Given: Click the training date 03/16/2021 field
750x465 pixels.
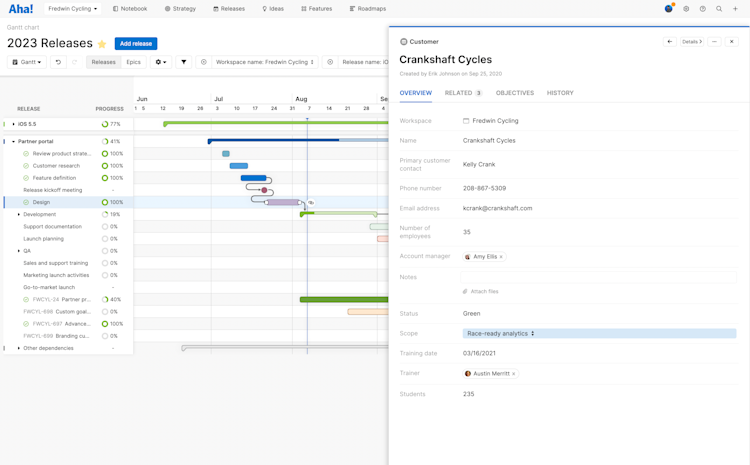Looking at the screenshot, I should coord(479,353).
